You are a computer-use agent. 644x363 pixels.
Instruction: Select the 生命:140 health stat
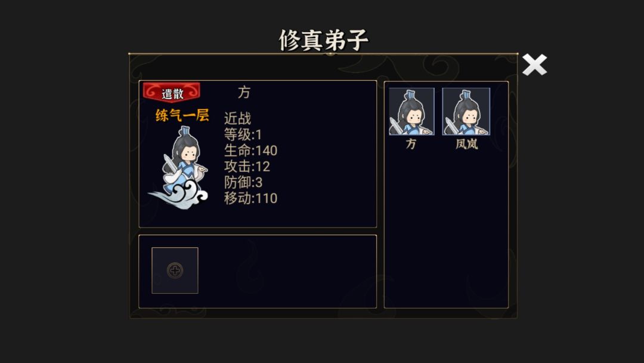[x=250, y=150]
